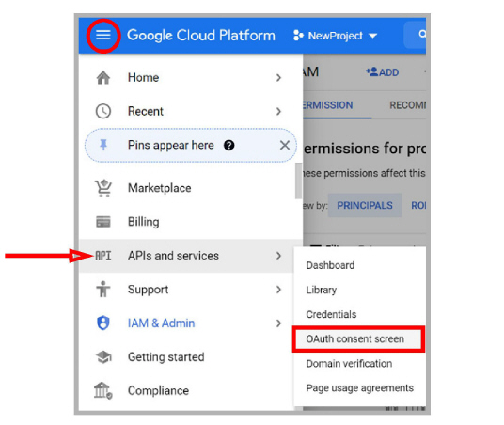Choose Page usage agreements in the submenu
This screenshot has width=504, height=425.
(359, 387)
